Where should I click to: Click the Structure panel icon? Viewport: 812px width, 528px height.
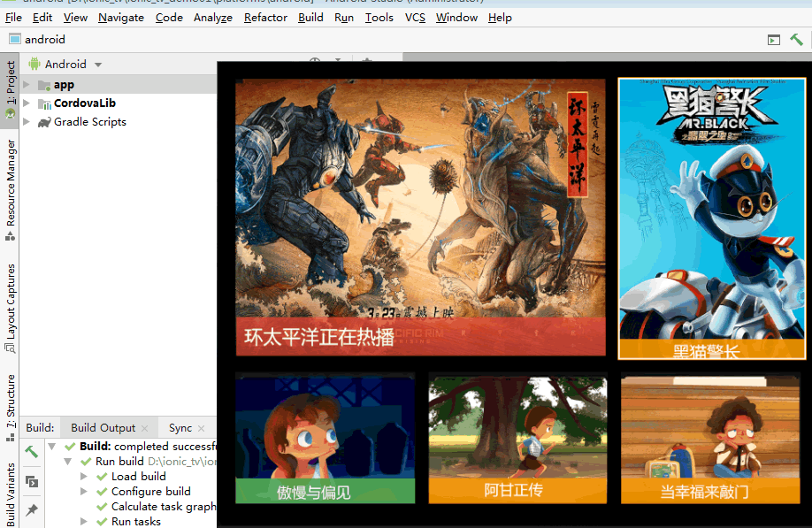[x=10, y=437]
